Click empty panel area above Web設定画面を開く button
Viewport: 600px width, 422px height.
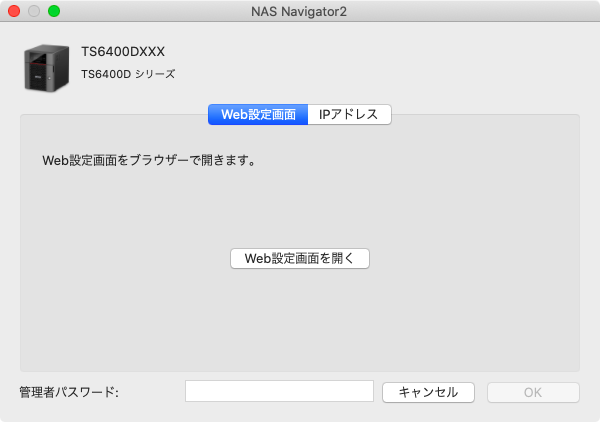pyautogui.click(x=300, y=205)
